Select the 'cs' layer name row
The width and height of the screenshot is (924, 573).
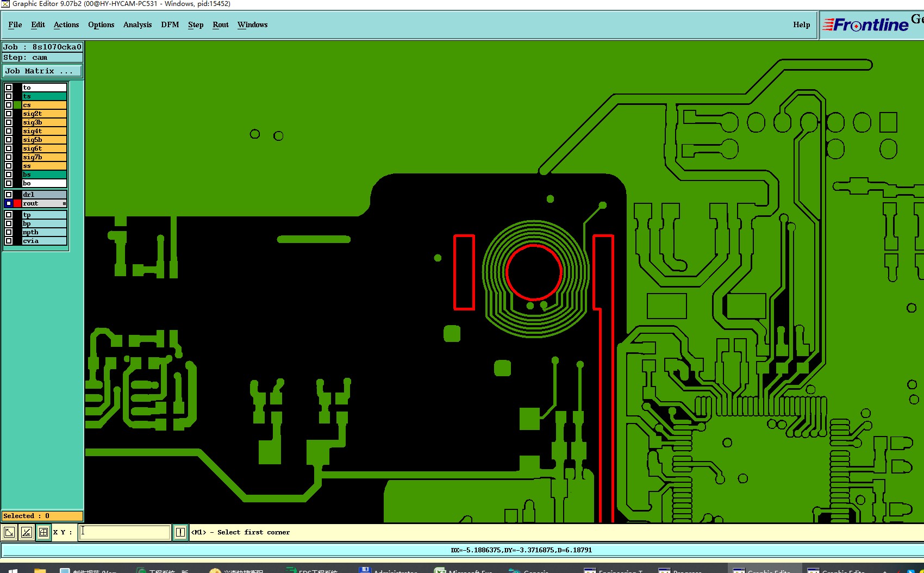(x=44, y=105)
